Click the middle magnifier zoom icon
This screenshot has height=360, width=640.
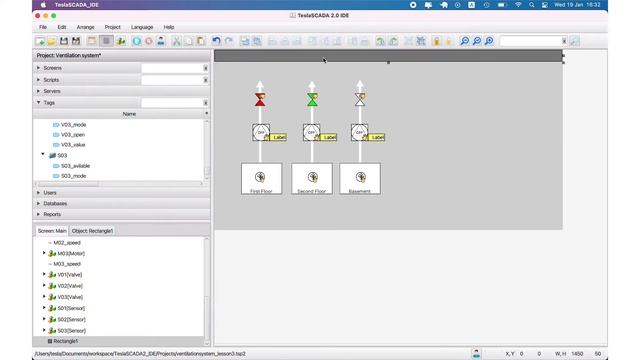477,41
